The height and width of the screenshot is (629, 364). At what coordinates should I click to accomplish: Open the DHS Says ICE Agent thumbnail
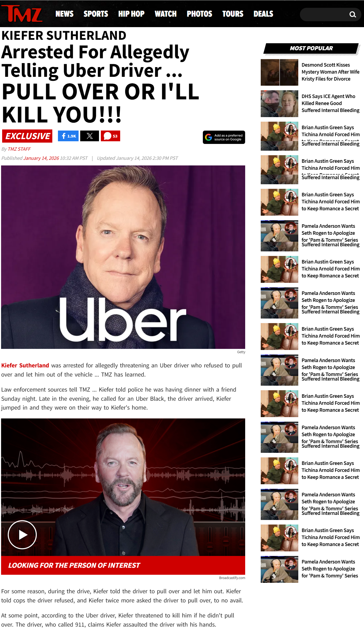coord(280,104)
